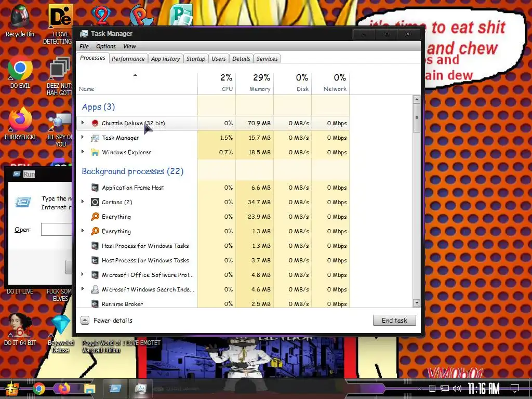Expand the Windows Explorer process row

point(83,152)
